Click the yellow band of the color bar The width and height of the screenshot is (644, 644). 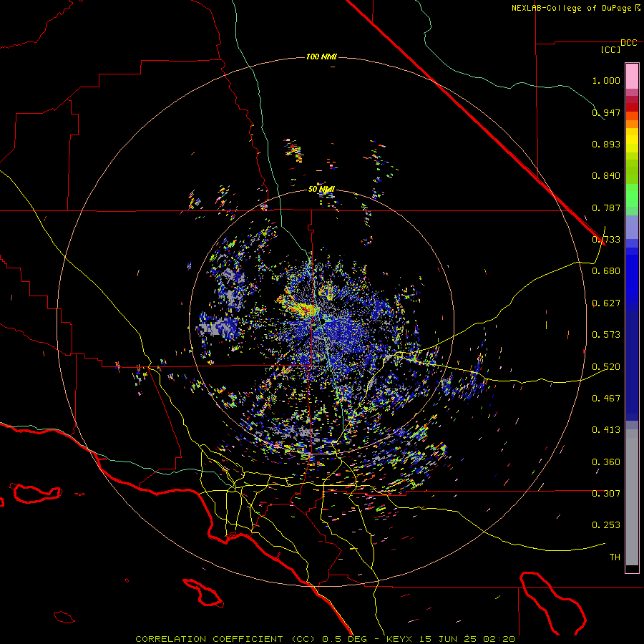pyautogui.click(x=632, y=141)
